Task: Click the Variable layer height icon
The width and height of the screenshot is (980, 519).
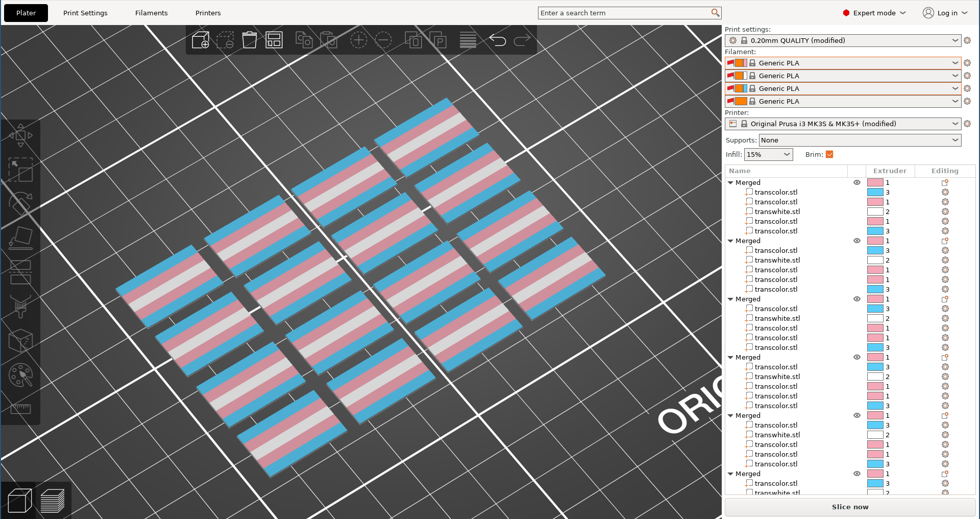Action: pyautogui.click(x=468, y=40)
